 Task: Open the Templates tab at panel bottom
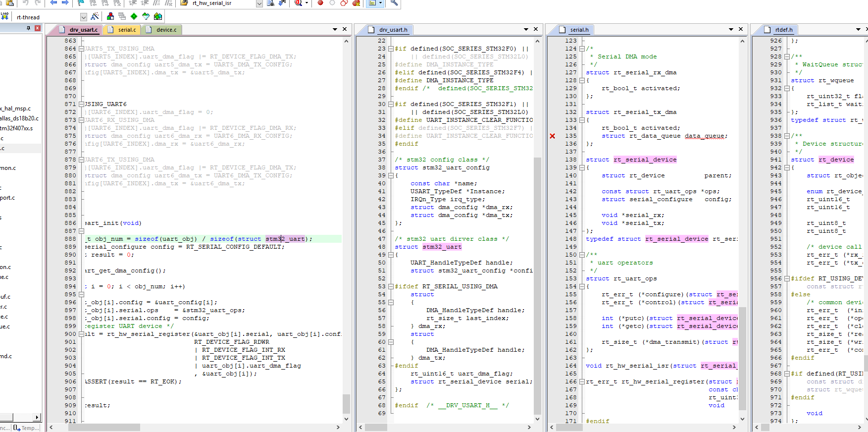(x=26, y=428)
